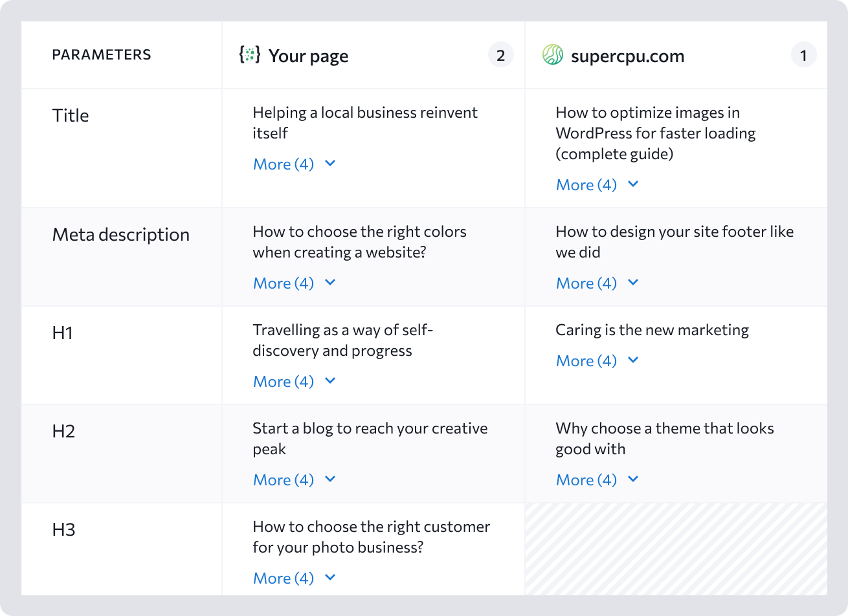Click text 'Start a blog to reach your creative peak'
848x616 pixels.
coord(370,439)
